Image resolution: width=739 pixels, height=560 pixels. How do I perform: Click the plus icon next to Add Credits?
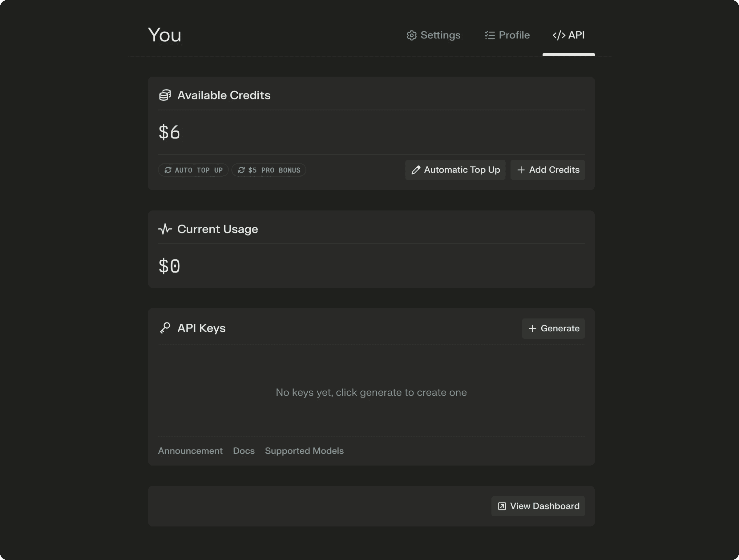[x=520, y=170]
